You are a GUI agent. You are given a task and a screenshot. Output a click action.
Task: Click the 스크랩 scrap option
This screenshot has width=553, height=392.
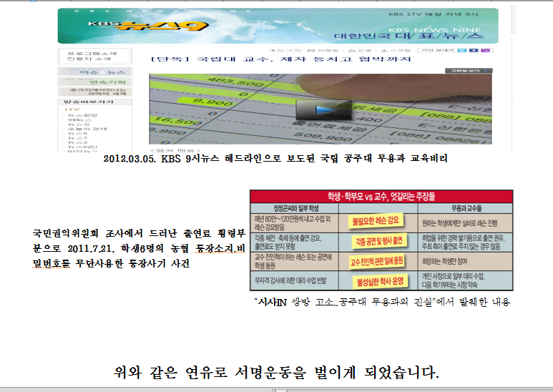pos(396,51)
